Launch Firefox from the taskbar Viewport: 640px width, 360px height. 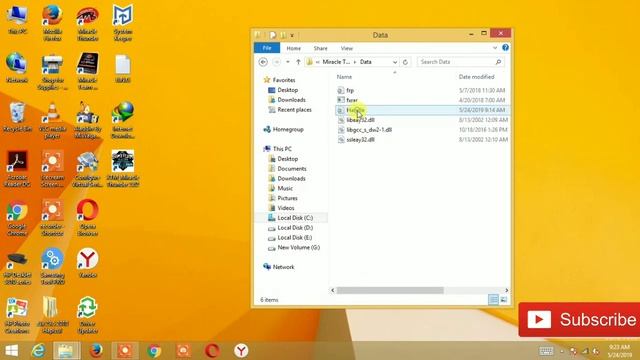pos(96,351)
